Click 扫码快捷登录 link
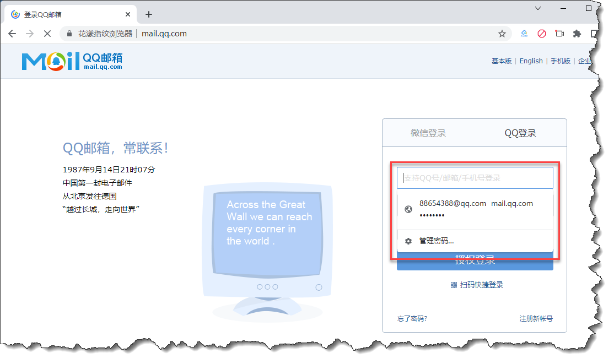 click(x=482, y=285)
